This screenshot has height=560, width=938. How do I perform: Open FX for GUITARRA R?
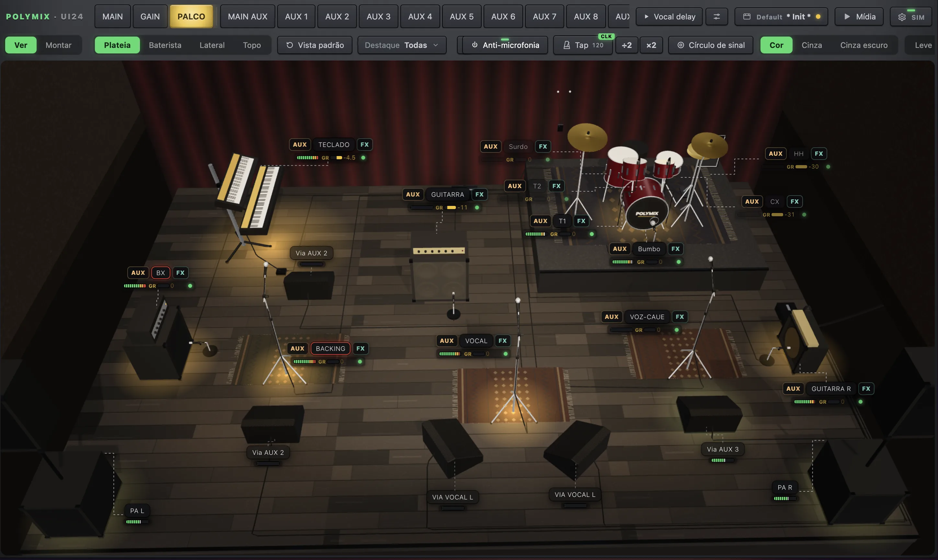pos(866,388)
